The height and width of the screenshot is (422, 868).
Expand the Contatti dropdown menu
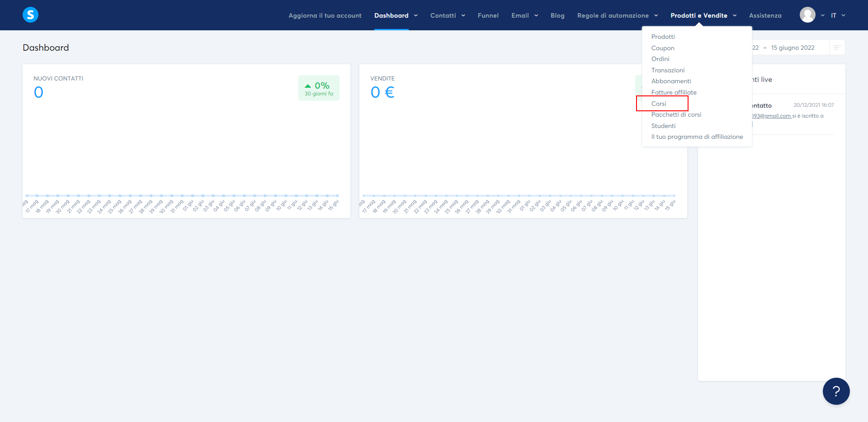click(x=443, y=15)
